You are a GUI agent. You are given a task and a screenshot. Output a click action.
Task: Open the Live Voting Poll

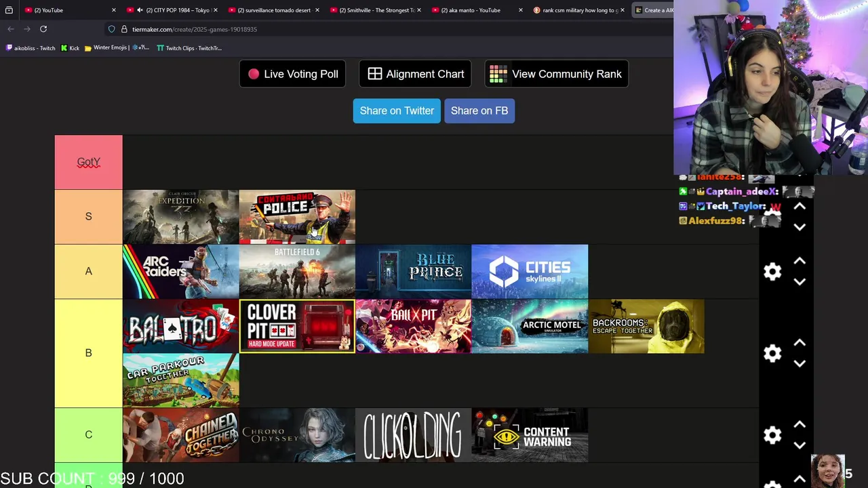point(293,74)
